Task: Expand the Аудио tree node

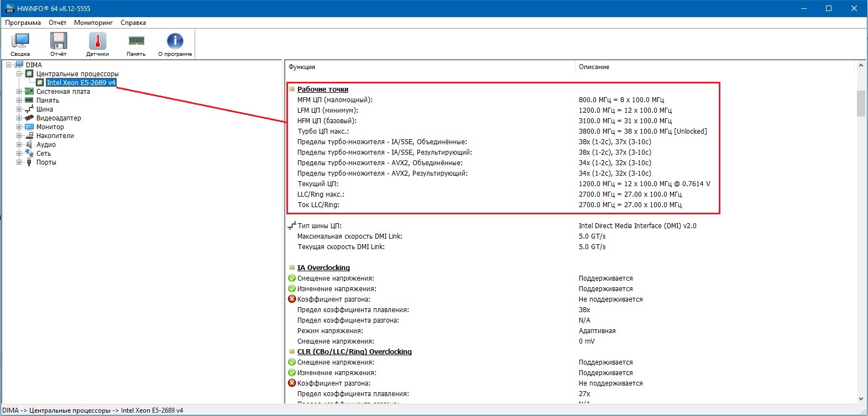Action: pos(19,144)
